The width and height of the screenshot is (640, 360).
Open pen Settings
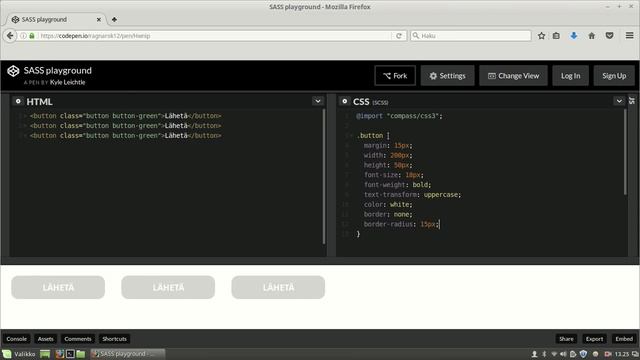pos(447,76)
